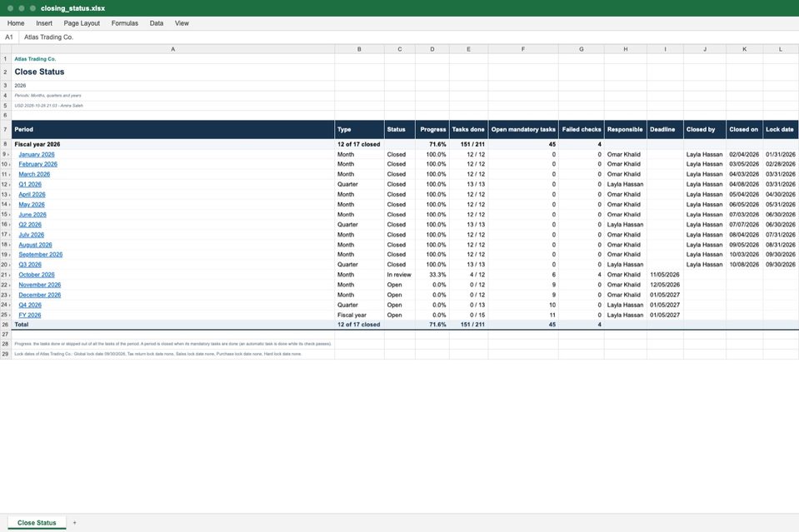
Task: Select the Close Status title cell
Action: point(173,72)
